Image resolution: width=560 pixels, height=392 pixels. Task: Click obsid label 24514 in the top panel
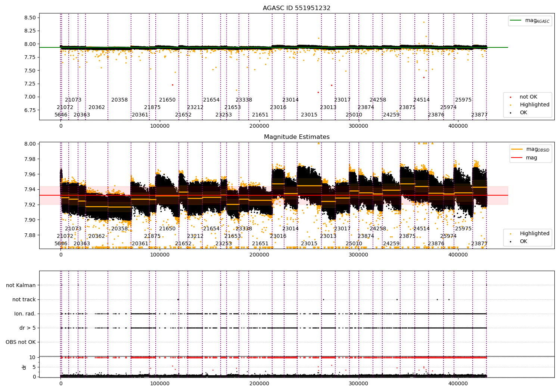click(421, 100)
